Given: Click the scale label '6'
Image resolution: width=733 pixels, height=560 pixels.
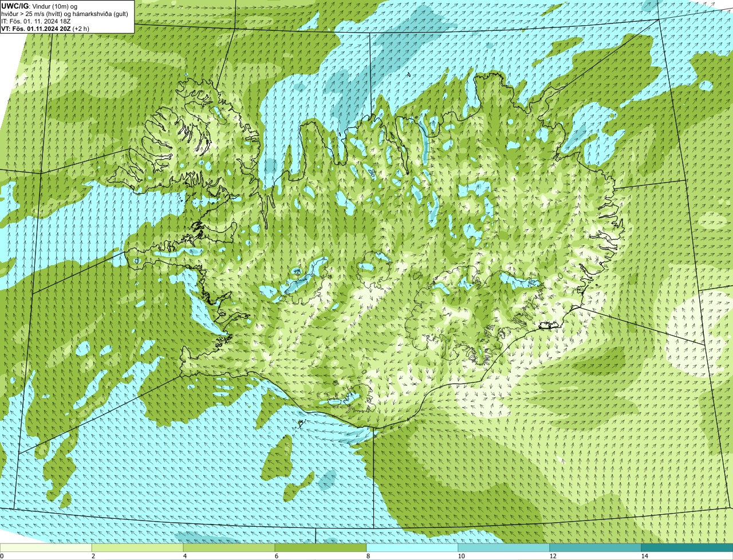Looking at the screenshot, I should click(x=276, y=556).
